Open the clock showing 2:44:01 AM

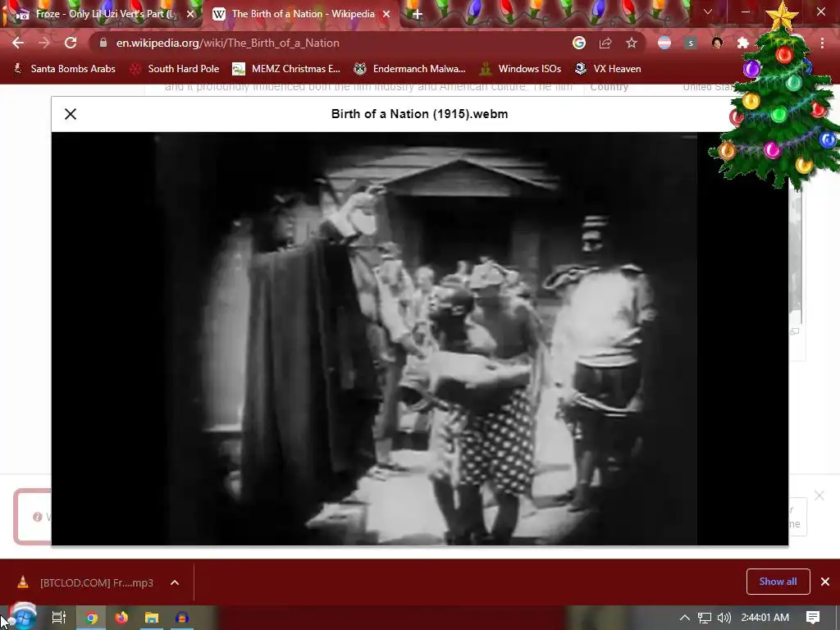point(765,618)
